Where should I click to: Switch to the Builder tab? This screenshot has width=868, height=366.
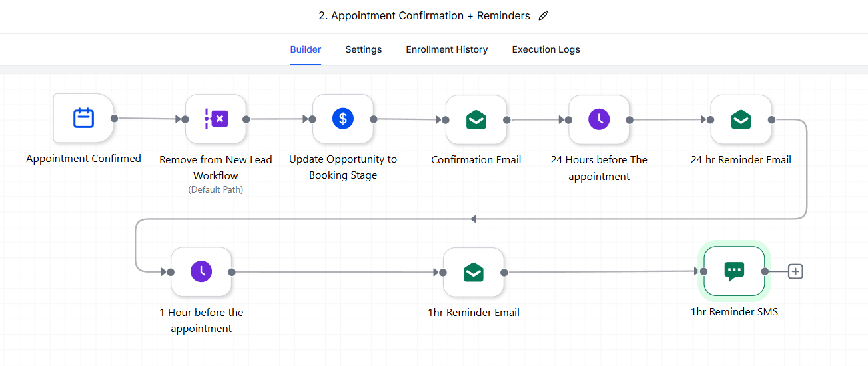[x=306, y=49]
